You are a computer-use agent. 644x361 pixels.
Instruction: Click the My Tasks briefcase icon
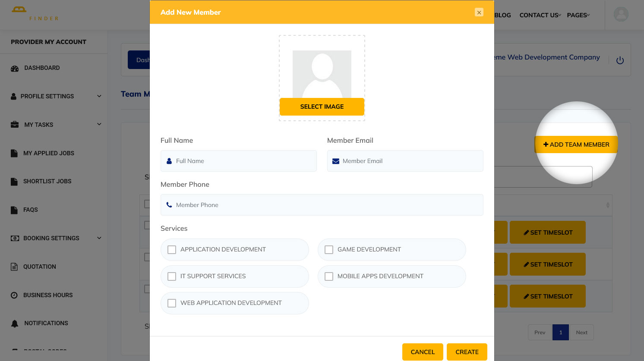(x=15, y=125)
